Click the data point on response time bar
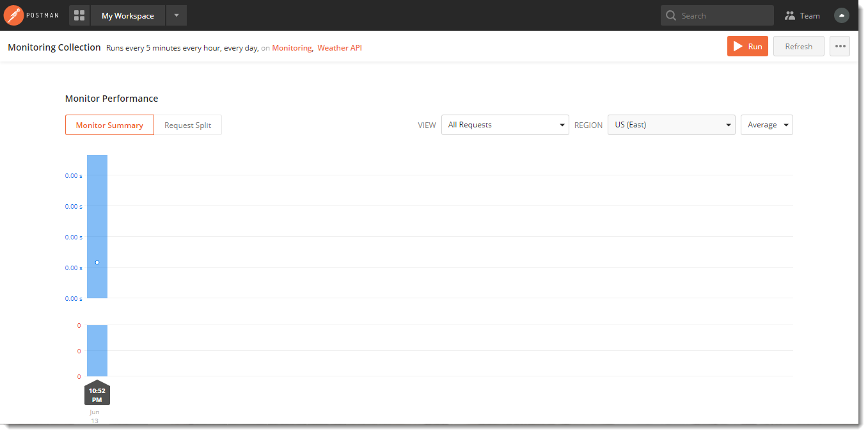The image size is (868, 434). click(x=97, y=262)
